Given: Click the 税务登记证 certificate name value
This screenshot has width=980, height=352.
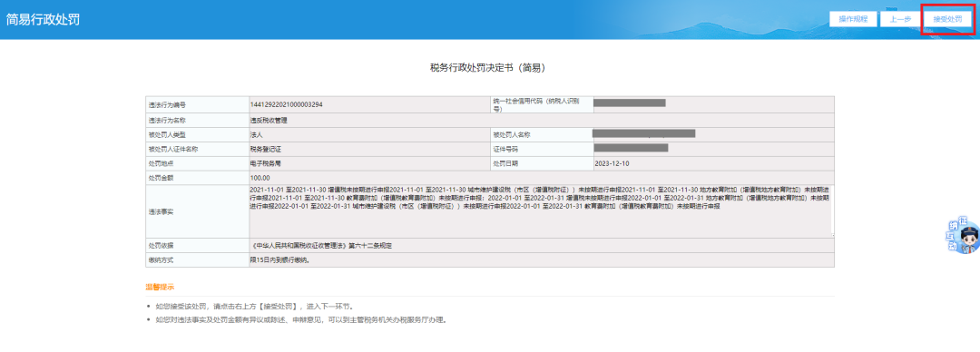Looking at the screenshot, I should pyautogui.click(x=265, y=150).
